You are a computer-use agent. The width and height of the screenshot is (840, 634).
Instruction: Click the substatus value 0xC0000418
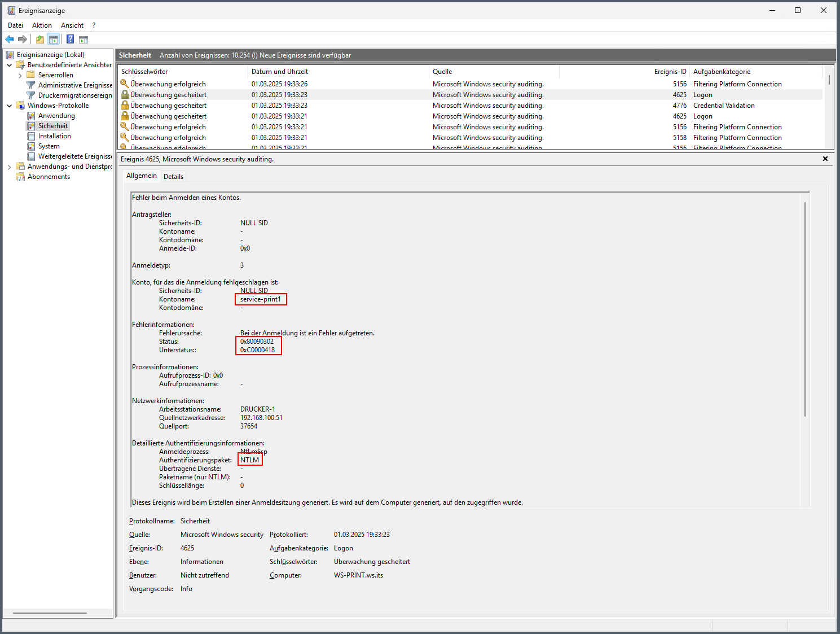tap(258, 350)
